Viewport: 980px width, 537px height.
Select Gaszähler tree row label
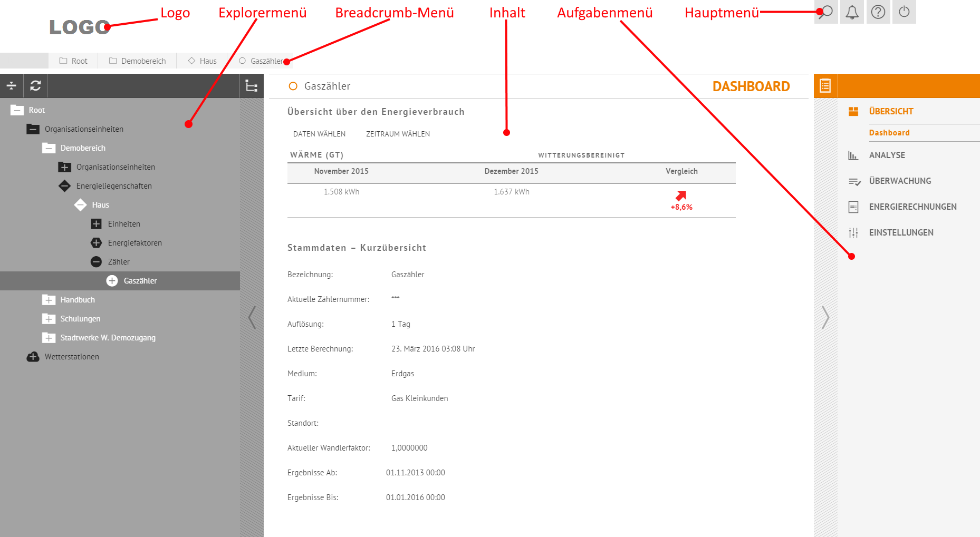click(x=140, y=281)
